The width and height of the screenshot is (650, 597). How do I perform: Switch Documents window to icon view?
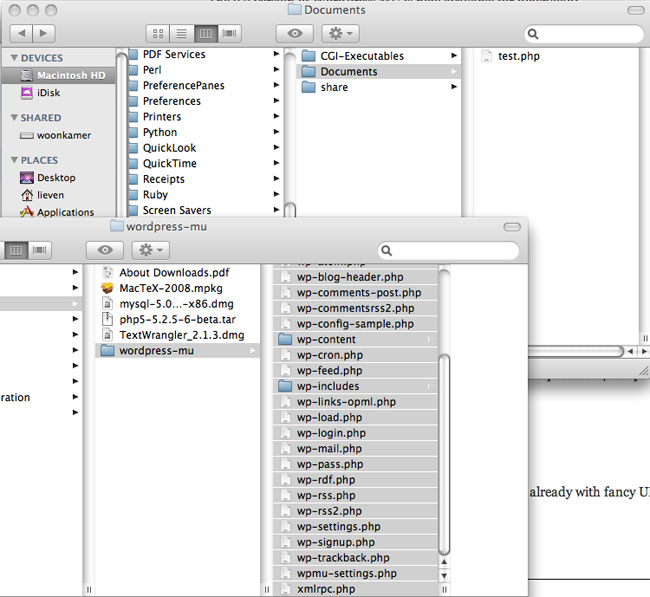tap(158, 33)
